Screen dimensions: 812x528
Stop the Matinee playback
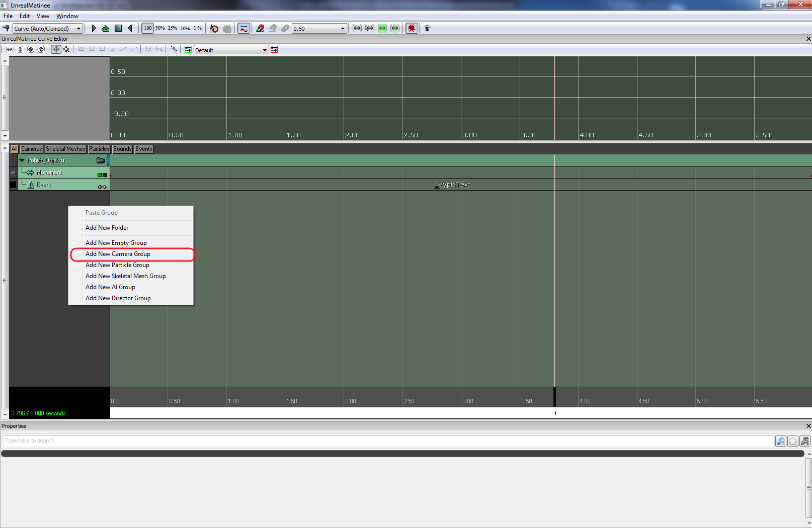point(118,28)
